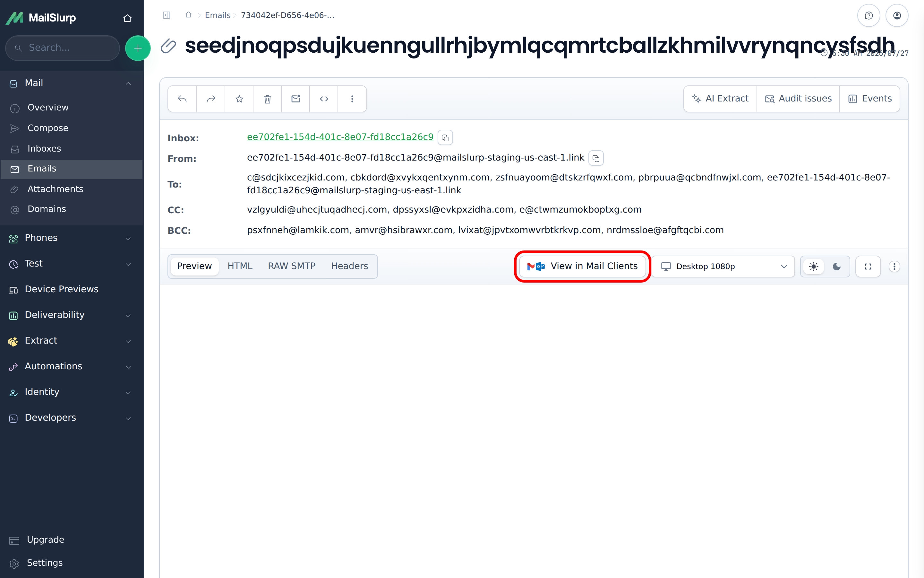
Task: Click the email ID breadcrumb text
Action: tap(287, 15)
